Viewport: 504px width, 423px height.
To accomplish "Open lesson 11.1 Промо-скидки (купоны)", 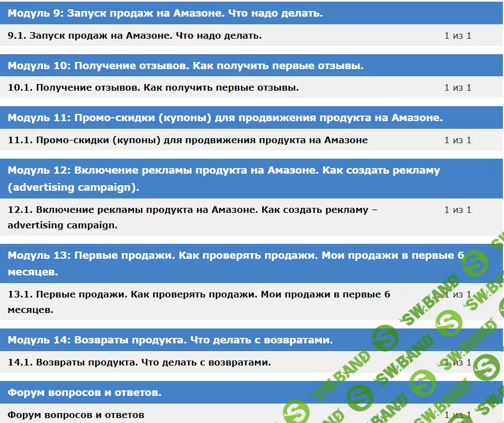I will [188, 140].
